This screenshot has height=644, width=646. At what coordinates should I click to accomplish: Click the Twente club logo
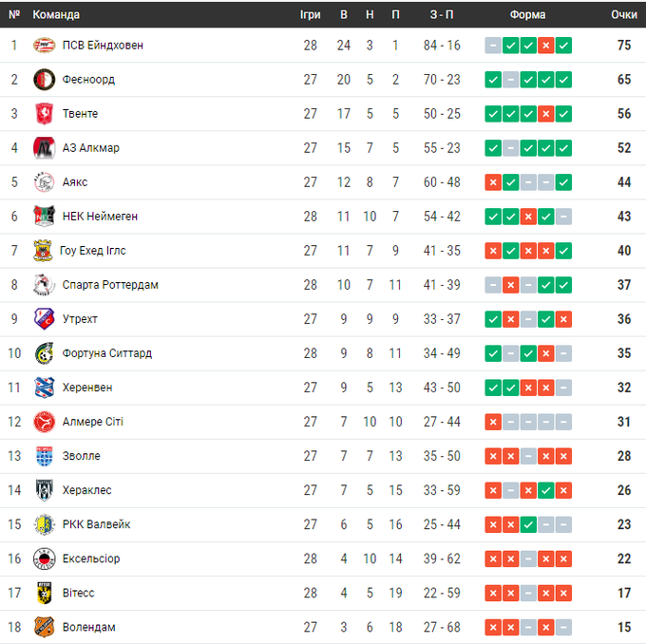[45, 114]
